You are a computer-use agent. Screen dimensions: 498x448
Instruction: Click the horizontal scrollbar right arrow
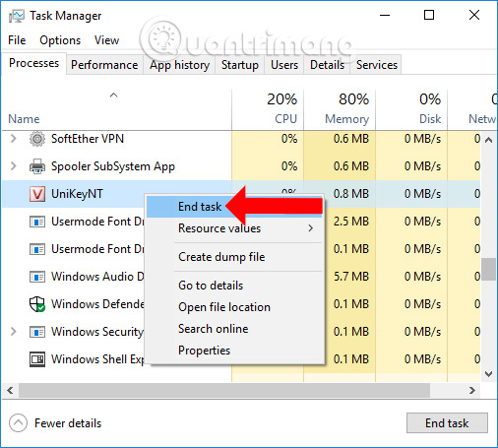pyautogui.click(x=471, y=390)
